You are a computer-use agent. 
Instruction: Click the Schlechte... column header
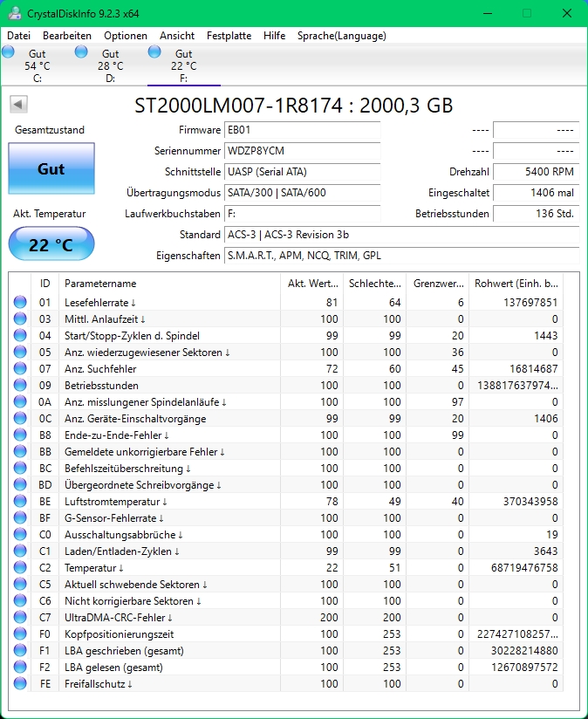click(375, 283)
